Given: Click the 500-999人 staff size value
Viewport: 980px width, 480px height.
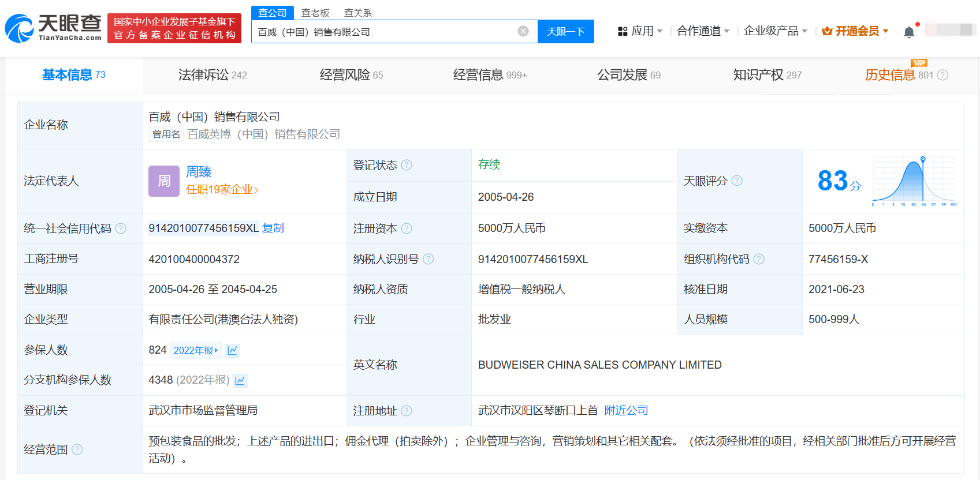Looking at the screenshot, I should pyautogui.click(x=834, y=320).
